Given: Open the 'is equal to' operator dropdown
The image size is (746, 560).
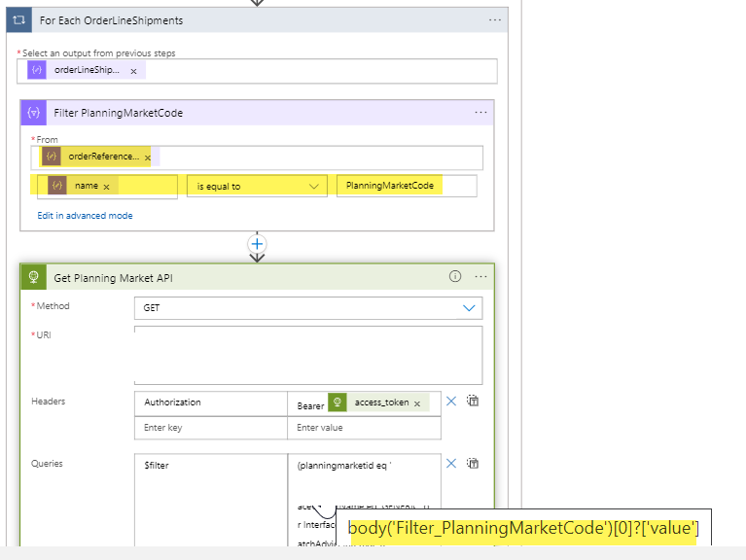Looking at the screenshot, I should [x=257, y=187].
